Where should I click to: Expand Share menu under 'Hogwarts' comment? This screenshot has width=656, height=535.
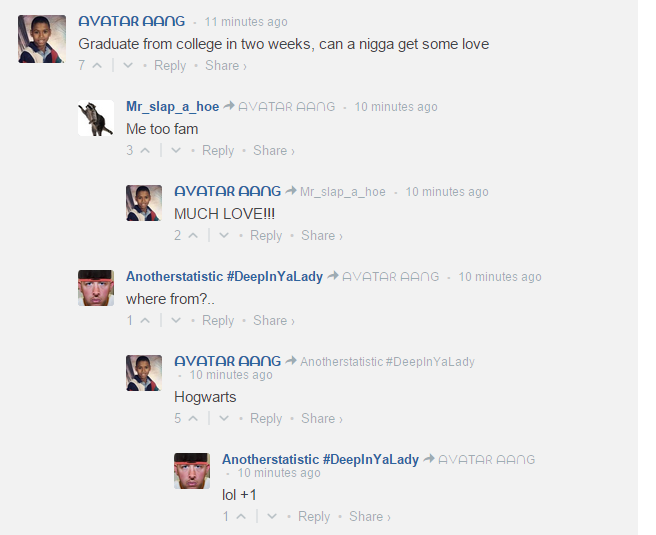pos(322,418)
